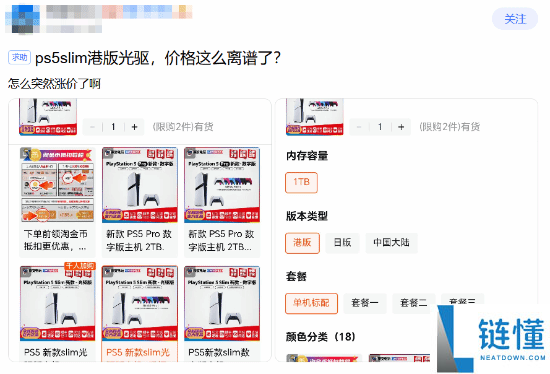550x374 pixels.
Task: Decrease quantity in right screenshot stepper
Action: coord(359,127)
